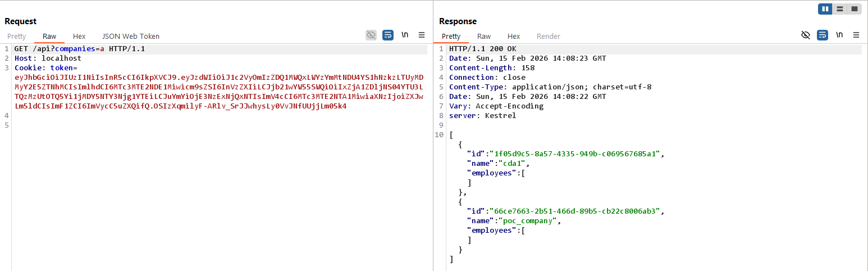Toggle hidden-items eye icon in Response
Image resolution: width=868 pixels, height=271 pixels.
(806, 35)
